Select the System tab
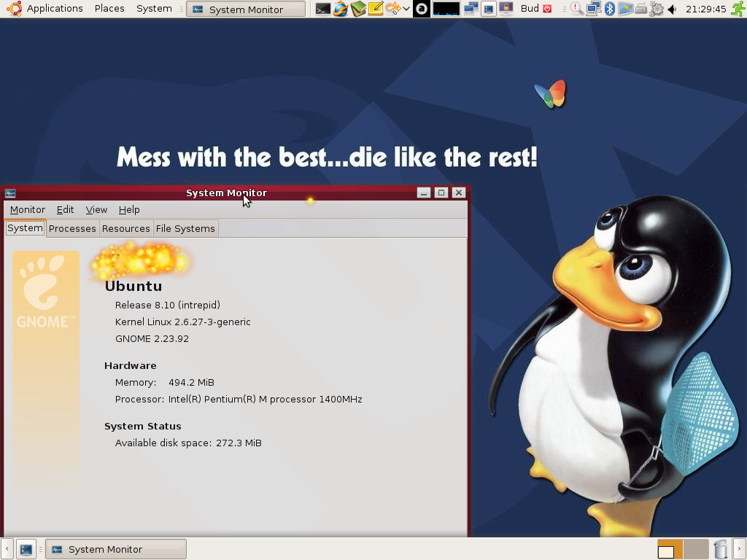Viewport: 747px width, 560px height. click(x=26, y=228)
